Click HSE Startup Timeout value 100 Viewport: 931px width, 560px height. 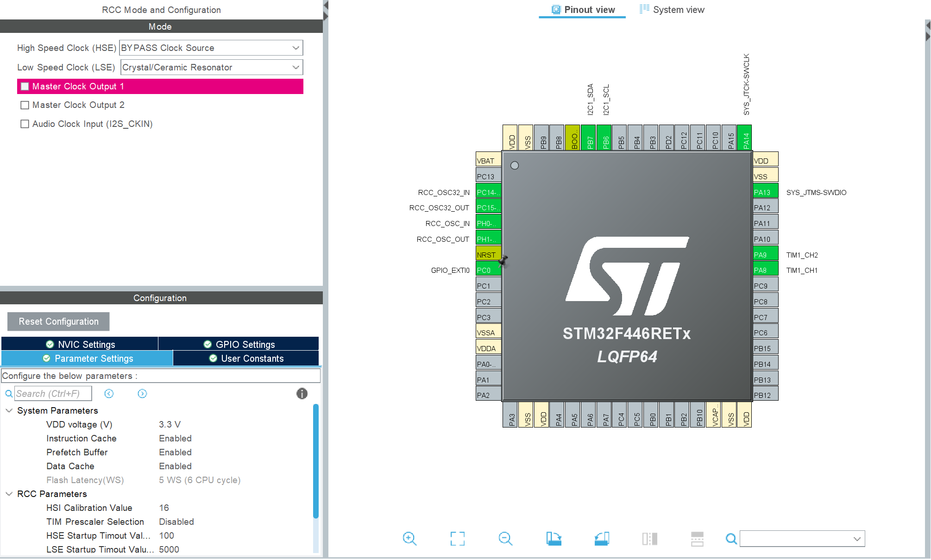(166, 536)
